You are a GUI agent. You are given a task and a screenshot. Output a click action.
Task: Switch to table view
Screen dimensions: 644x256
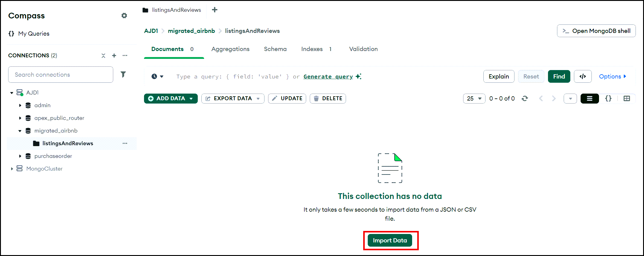tap(627, 98)
